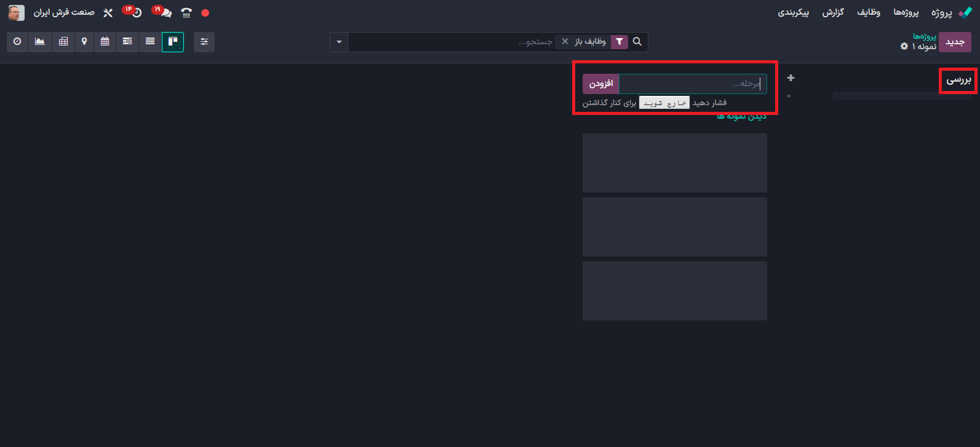Open the activities clock icon with badge 14
The image size is (980, 447).
point(134,12)
